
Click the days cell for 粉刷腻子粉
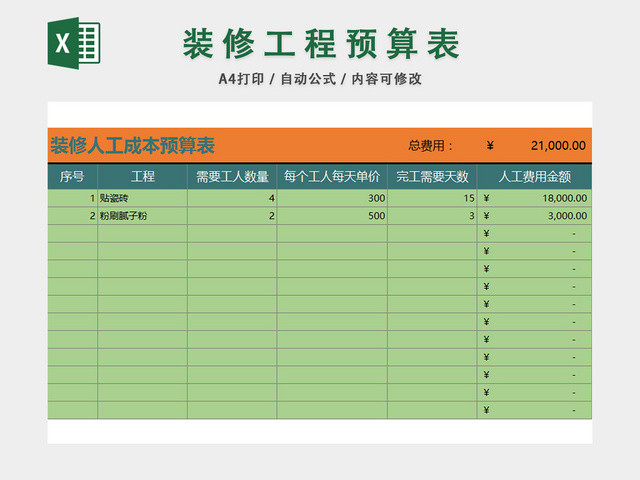coord(432,216)
